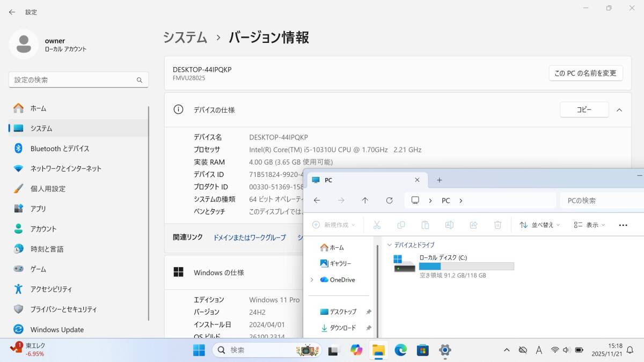Collapse the デバイスとドライブ group

[390, 245]
